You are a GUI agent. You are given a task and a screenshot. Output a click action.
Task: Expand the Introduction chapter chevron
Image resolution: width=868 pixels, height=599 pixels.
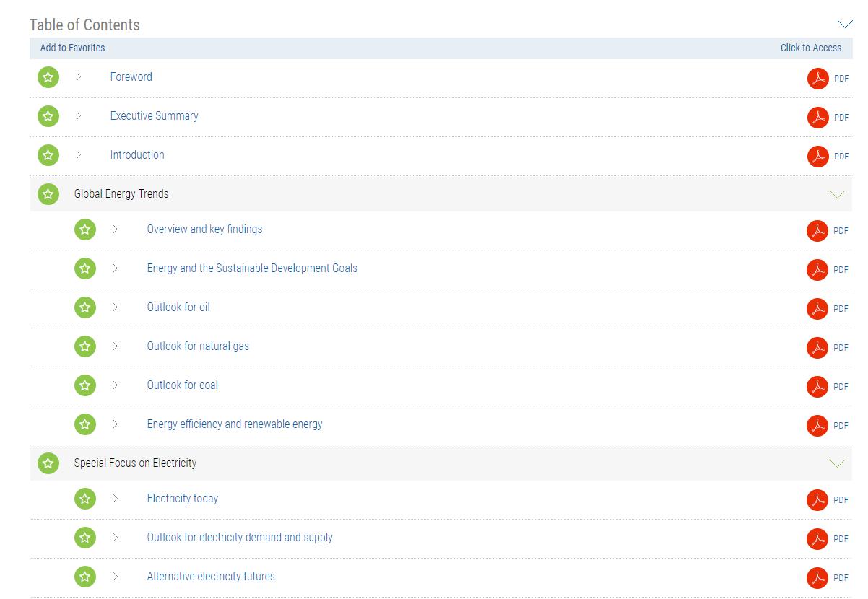(79, 154)
